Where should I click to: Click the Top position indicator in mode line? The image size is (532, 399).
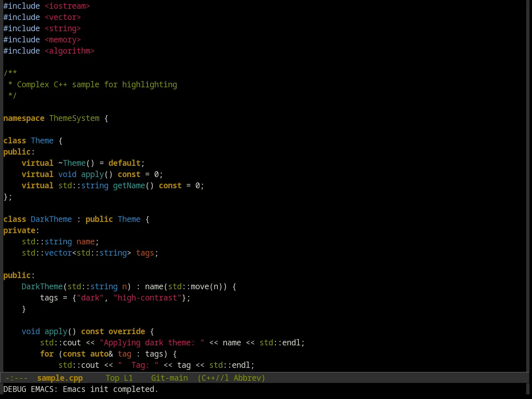point(113,378)
